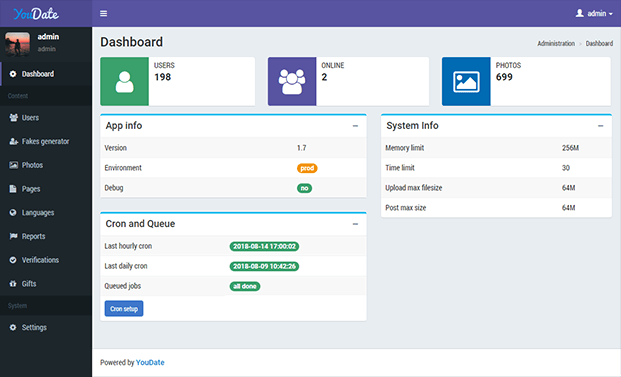Click the 2018-08-14 17:00:02 hourly cron badge

(x=264, y=246)
